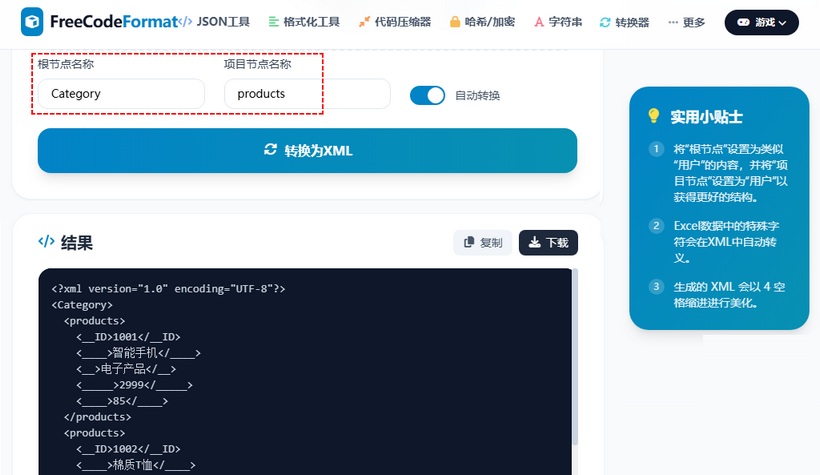
Task: Click the 2999 value line
Action: point(134,385)
